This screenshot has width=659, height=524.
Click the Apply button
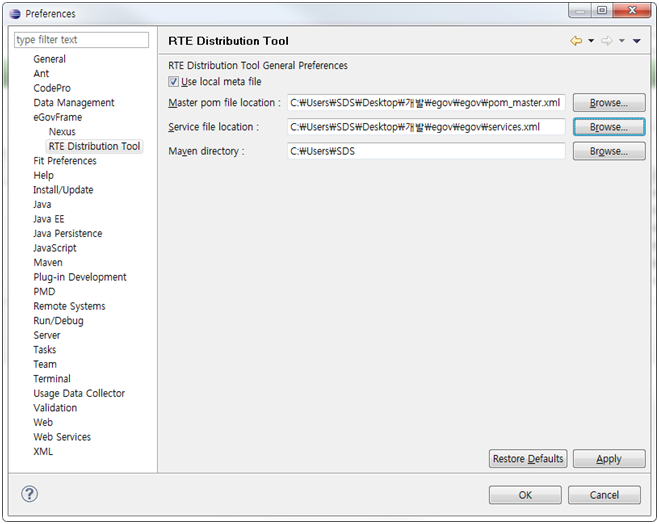pyautogui.click(x=608, y=459)
